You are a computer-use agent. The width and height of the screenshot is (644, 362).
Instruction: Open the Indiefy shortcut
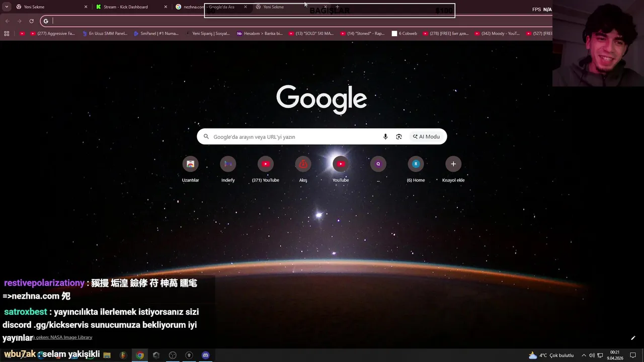[228, 169]
